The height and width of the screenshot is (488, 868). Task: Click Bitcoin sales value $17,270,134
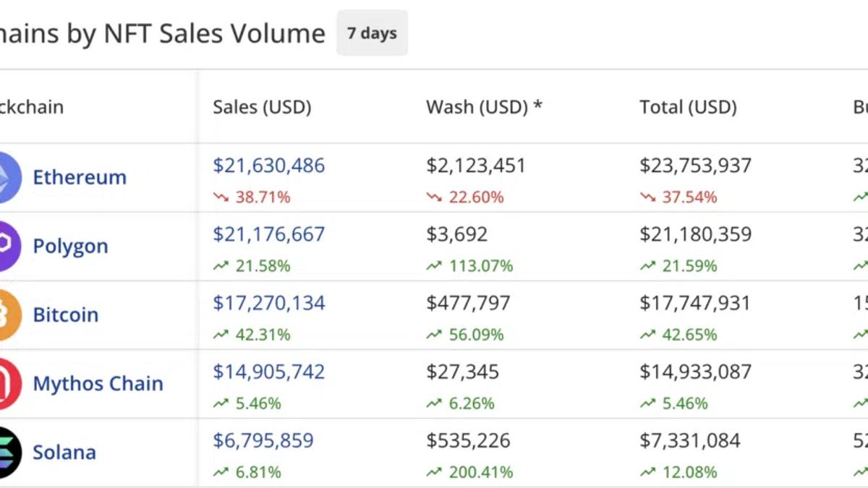[x=268, y=303]
